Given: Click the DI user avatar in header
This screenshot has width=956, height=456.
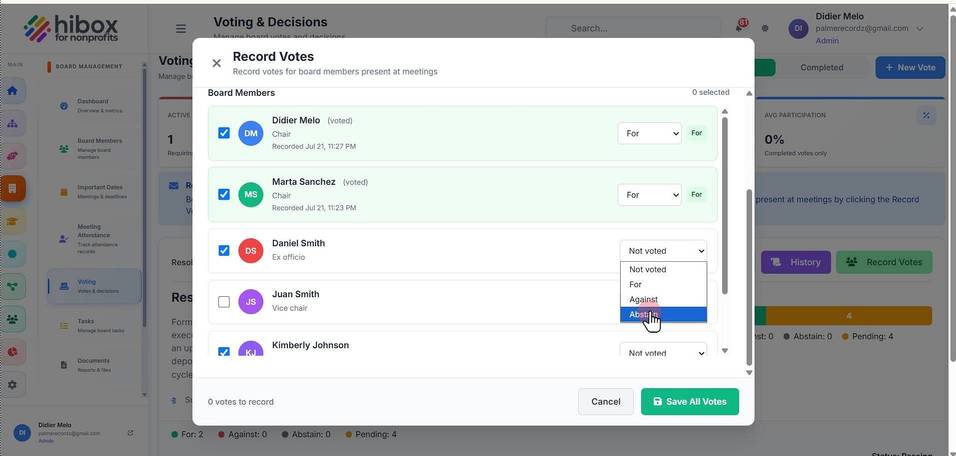Looking at the screenshot, I should pos(798,28).
